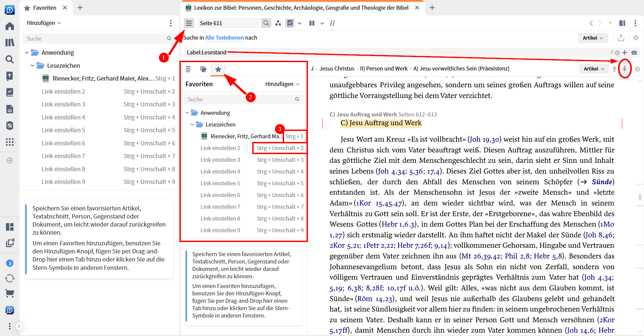Open the left Favoriten panel kebab menu
Screen dimensions: 644x336
tap(171, 23)
